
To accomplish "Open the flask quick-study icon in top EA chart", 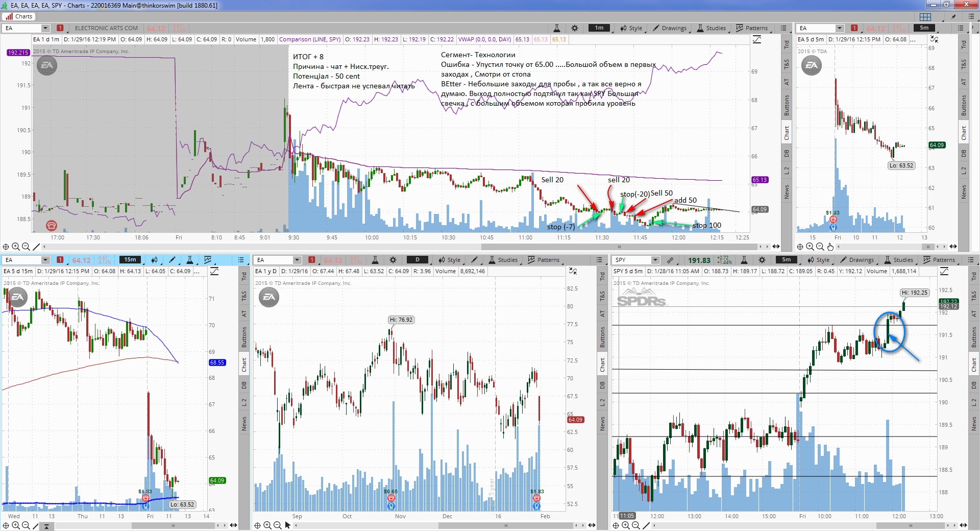I will tap(557, 28).
